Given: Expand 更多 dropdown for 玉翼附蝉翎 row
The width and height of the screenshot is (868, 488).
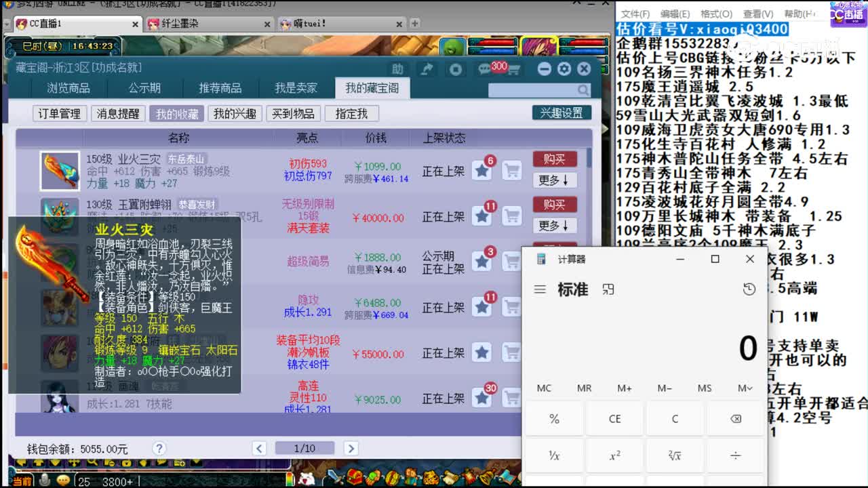Looking at the screenshot, I should pyautogui.click(x=554, y=226).
